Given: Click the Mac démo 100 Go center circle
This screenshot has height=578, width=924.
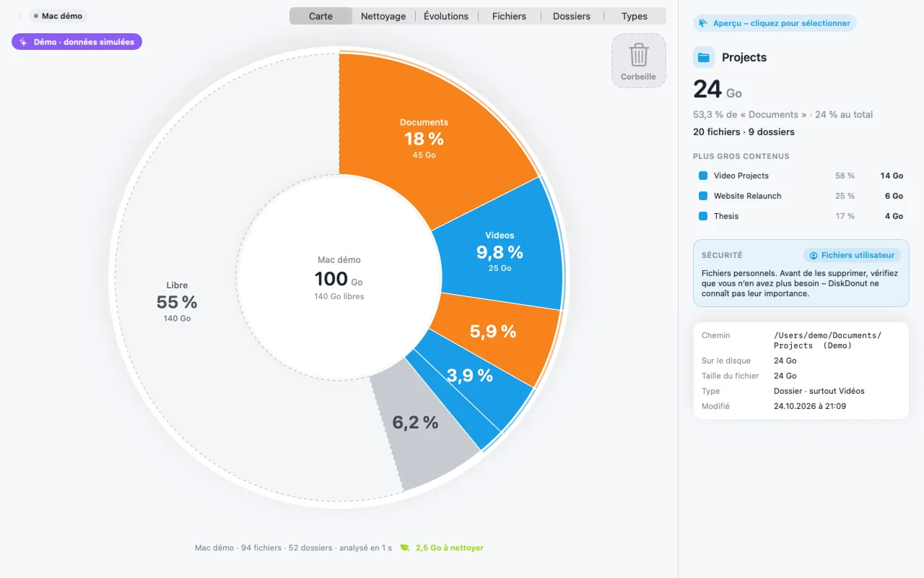Looking at the screenshot, I should click(x=339, y=277).
